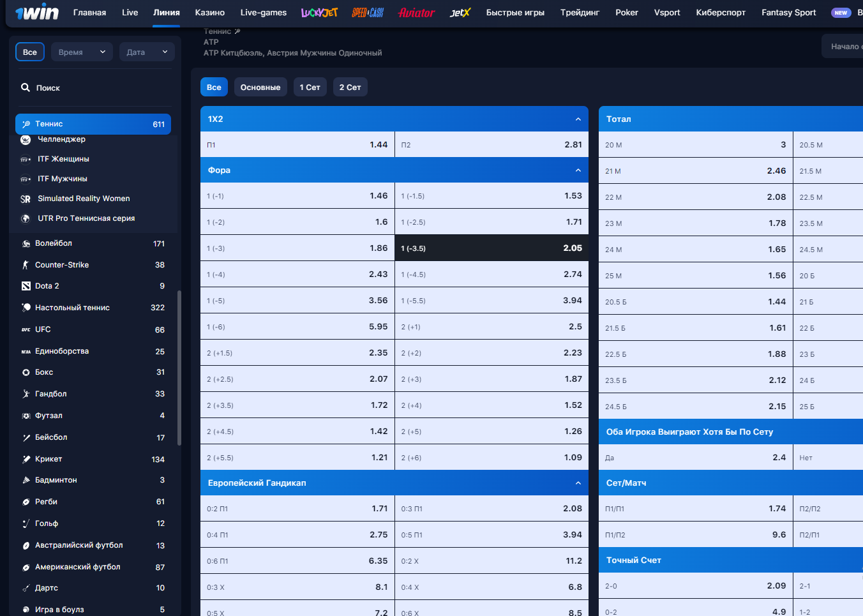Pick handicap 2 (+6) at 1.09

(x=492, y=458)
